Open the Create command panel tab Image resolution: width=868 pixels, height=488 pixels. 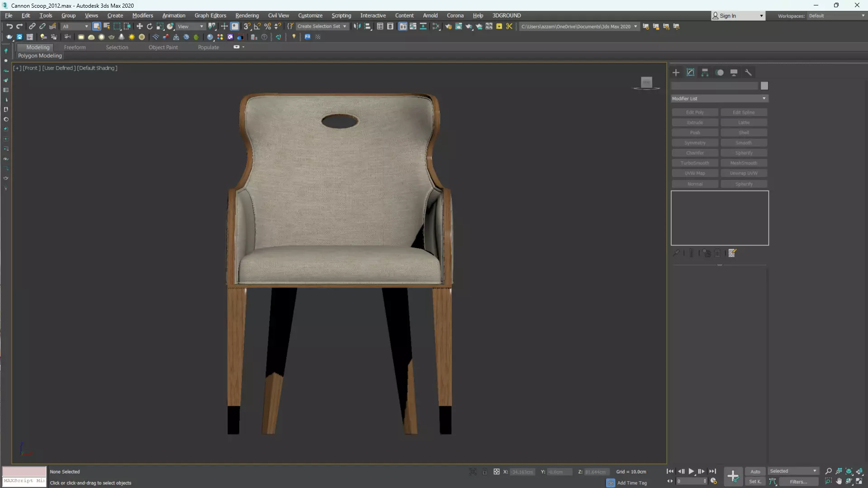tap(676, 72)
